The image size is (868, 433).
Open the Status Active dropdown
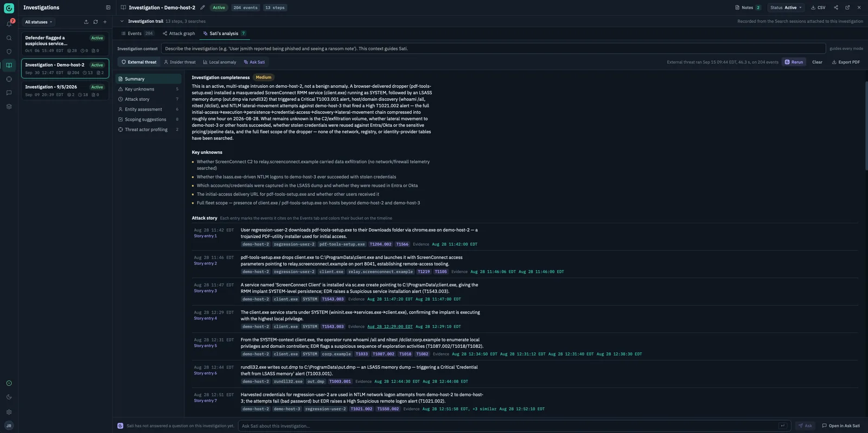[786, 8]
